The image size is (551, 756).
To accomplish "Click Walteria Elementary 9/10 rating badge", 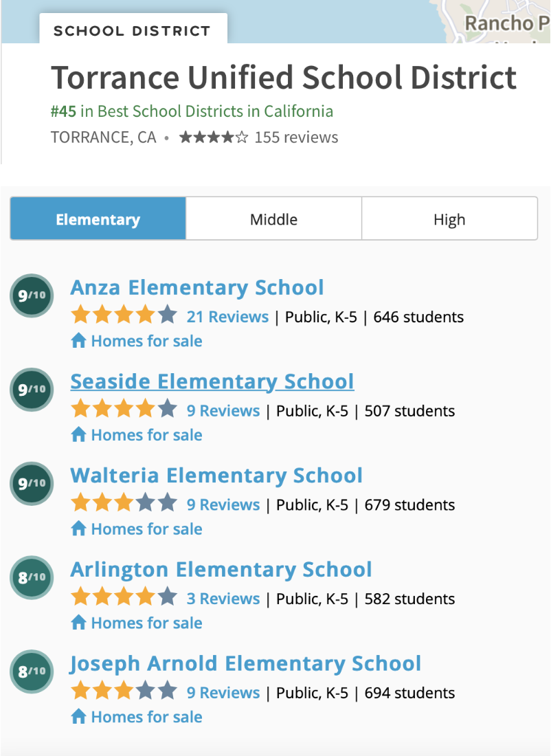I will pyautogui.click(x=32, y=483).
